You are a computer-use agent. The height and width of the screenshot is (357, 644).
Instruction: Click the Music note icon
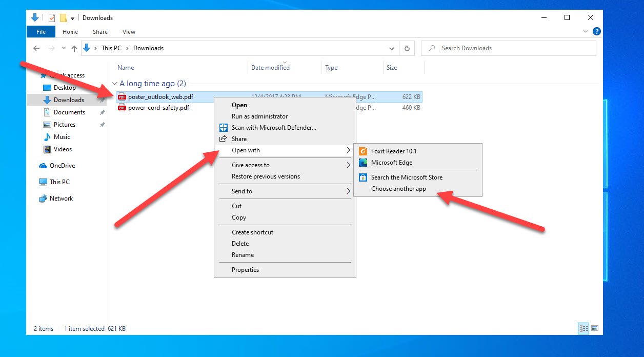(x=47, y=137)
